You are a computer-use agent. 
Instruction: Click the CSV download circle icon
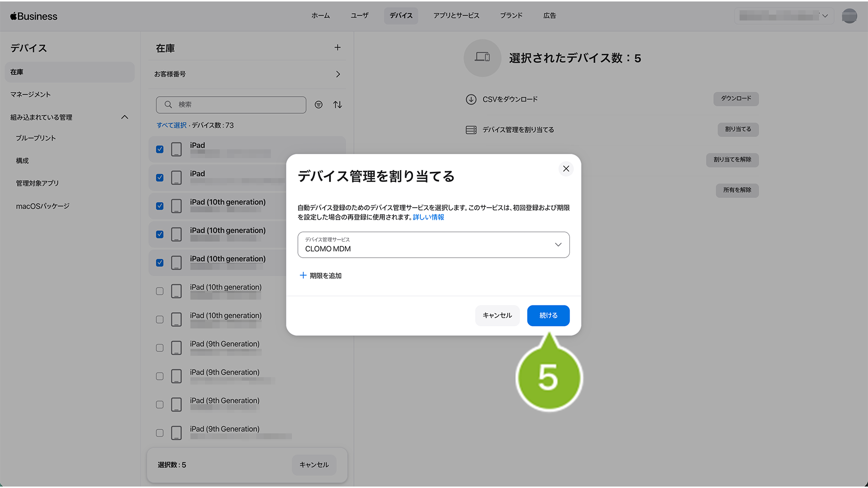[x=471, y=100]
